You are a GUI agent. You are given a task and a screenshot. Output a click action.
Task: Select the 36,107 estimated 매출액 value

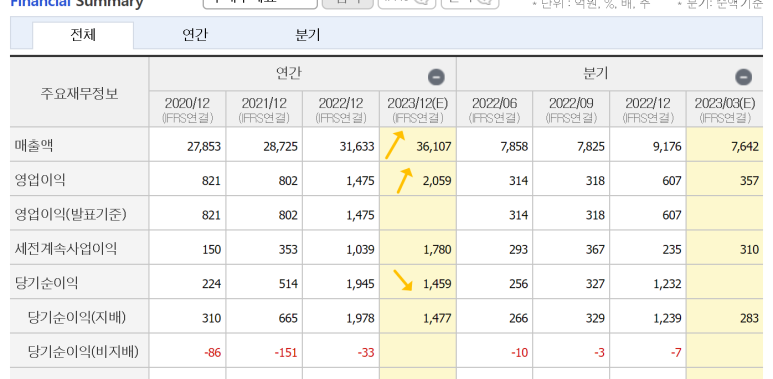(x=434, y=146)
